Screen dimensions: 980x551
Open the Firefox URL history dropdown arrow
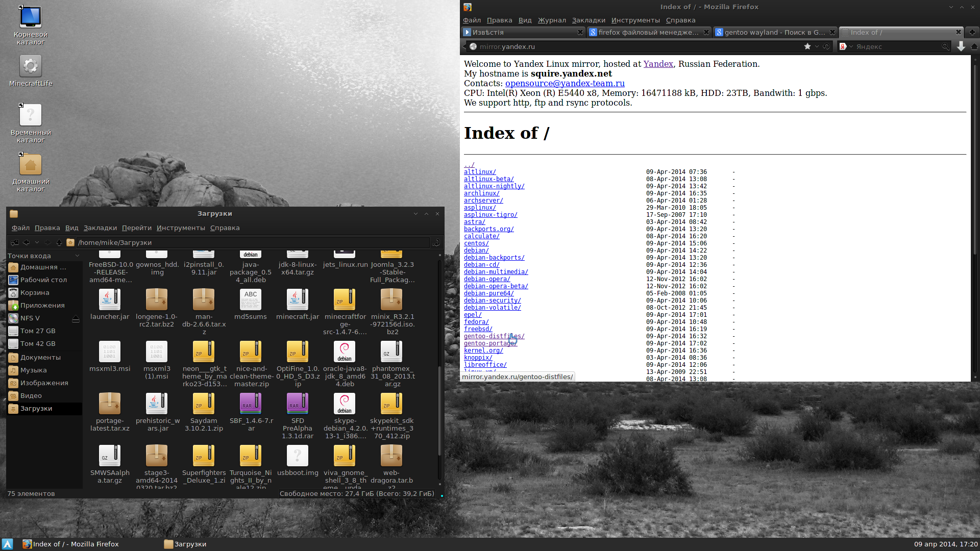tap(817, 46)
